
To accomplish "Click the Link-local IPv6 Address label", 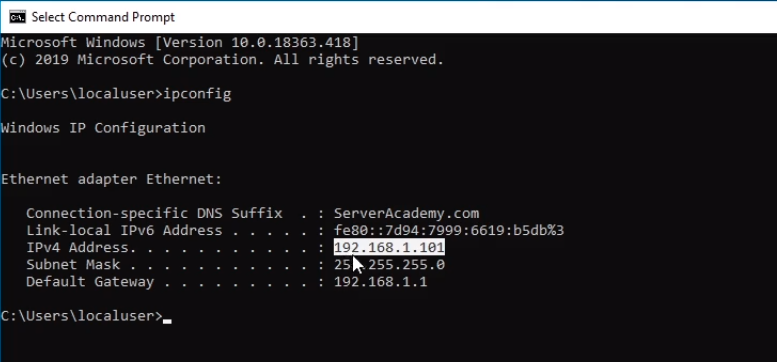I will [x=124, y=230].
